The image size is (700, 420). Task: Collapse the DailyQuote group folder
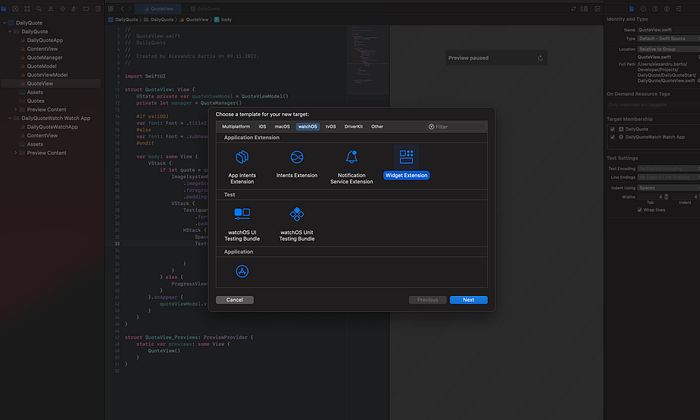[x=10, y=32]
